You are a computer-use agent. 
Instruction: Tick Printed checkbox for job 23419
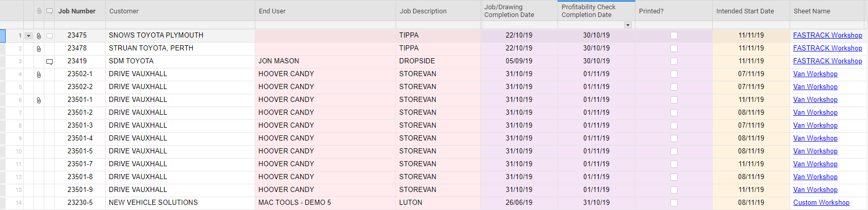(x=674, y=61)
